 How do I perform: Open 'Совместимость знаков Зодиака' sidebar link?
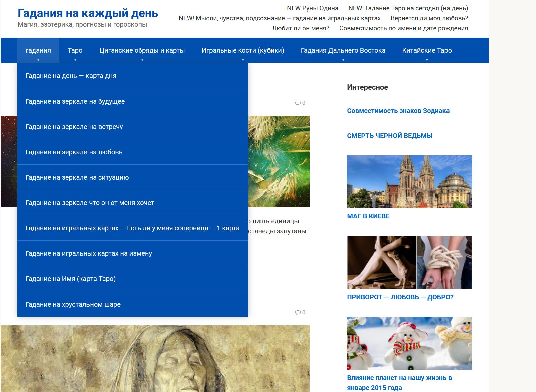pyautogui.click(x=398, y=111)
